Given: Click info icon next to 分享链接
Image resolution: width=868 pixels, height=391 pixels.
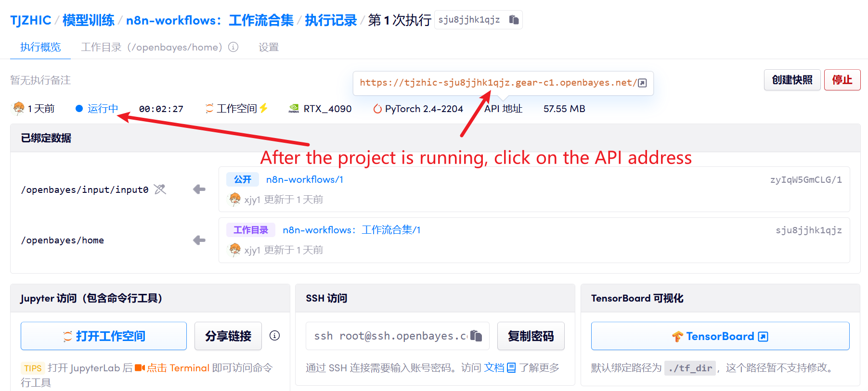Looking at the screenshot, I should pyautogui.click(x=275, y=336).
